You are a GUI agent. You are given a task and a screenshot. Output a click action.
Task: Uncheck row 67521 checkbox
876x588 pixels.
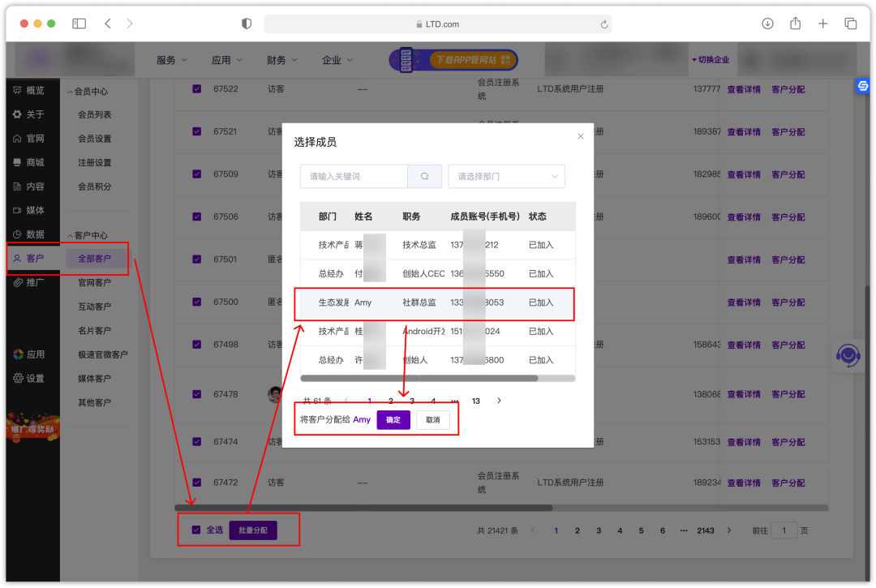pos(196,131)
